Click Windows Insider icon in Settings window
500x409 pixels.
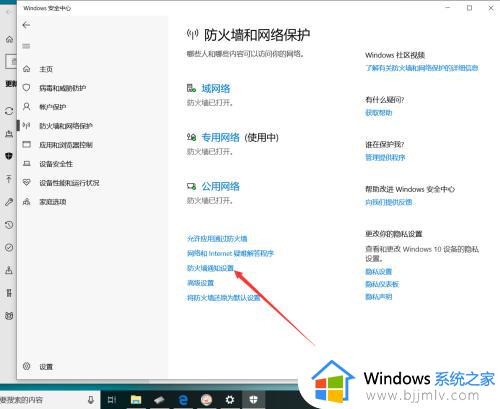pyautogui.click(x=9, y=316)
